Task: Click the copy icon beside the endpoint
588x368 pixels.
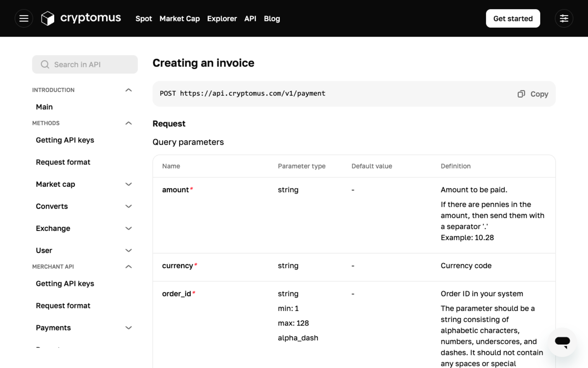Action: click(521, 94)
